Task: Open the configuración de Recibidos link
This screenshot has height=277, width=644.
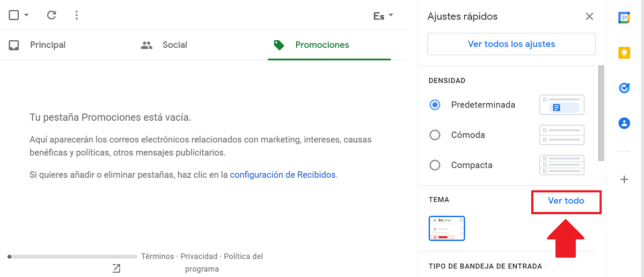Action: click(x=284, y=174)
